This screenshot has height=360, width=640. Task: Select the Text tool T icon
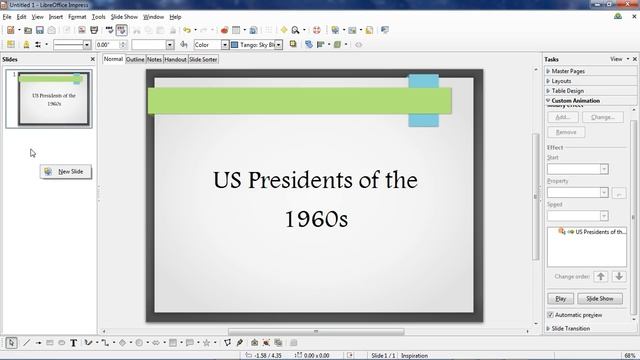pos(73,343)
